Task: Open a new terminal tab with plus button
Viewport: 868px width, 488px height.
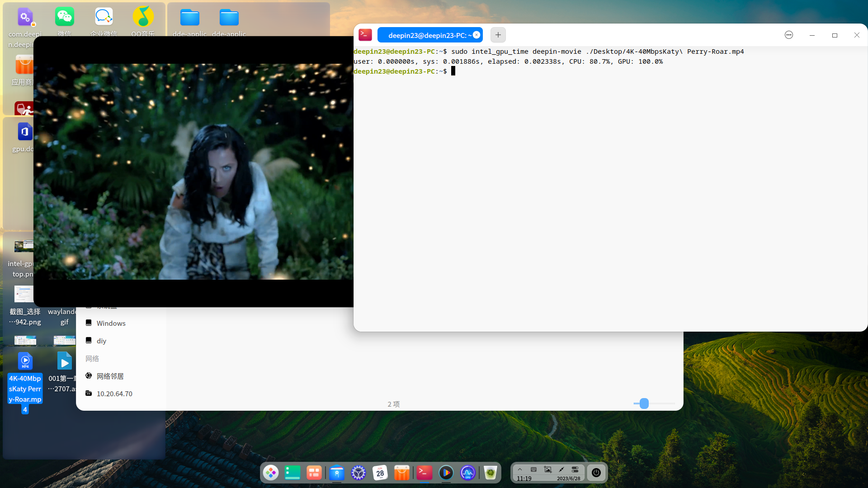Action: coord(498,35)
